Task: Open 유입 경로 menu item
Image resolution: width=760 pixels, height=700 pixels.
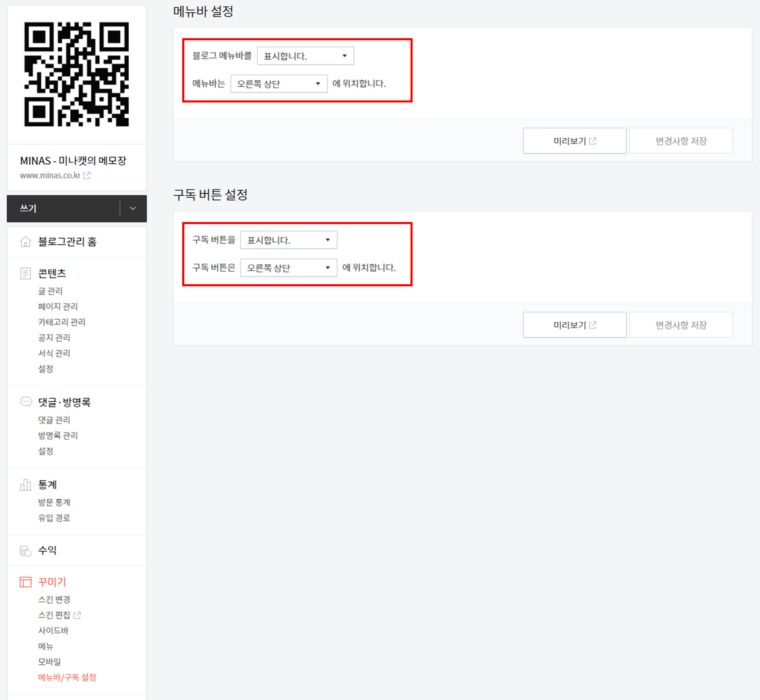Action: point(54,518)
